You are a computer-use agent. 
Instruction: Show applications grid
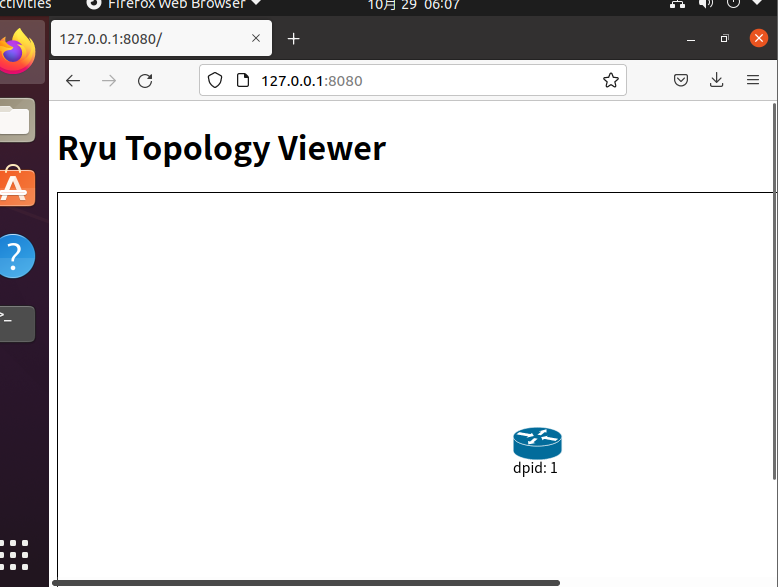point(15,555)
